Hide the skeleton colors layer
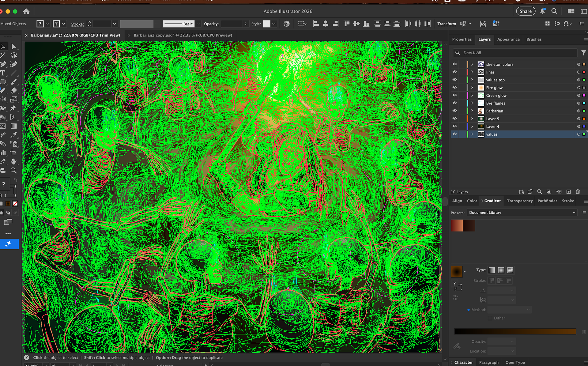The height and width of the screenshot is (366, 588). pos(454,64)
